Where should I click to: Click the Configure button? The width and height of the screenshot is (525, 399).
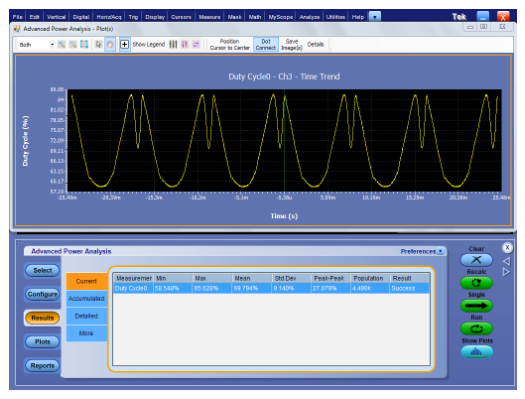tap(43, 294)
